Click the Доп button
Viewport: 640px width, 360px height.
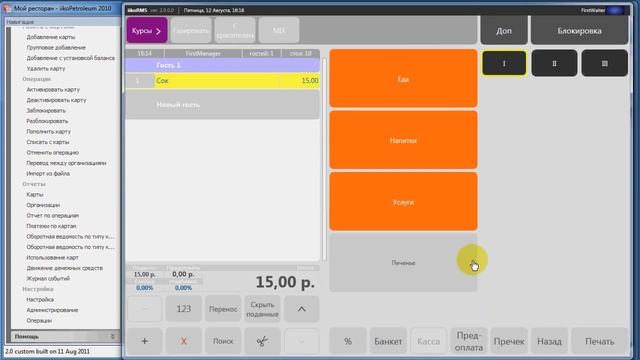[504, 31]
